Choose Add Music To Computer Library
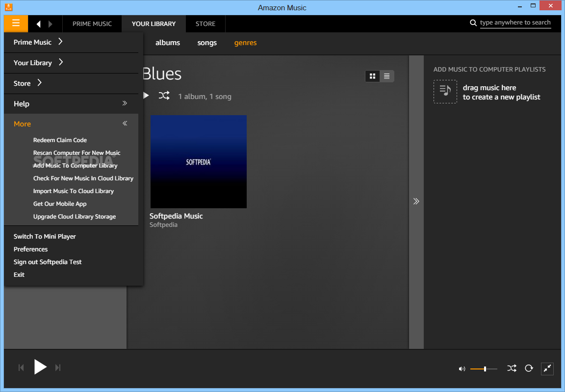 point(76,166)
